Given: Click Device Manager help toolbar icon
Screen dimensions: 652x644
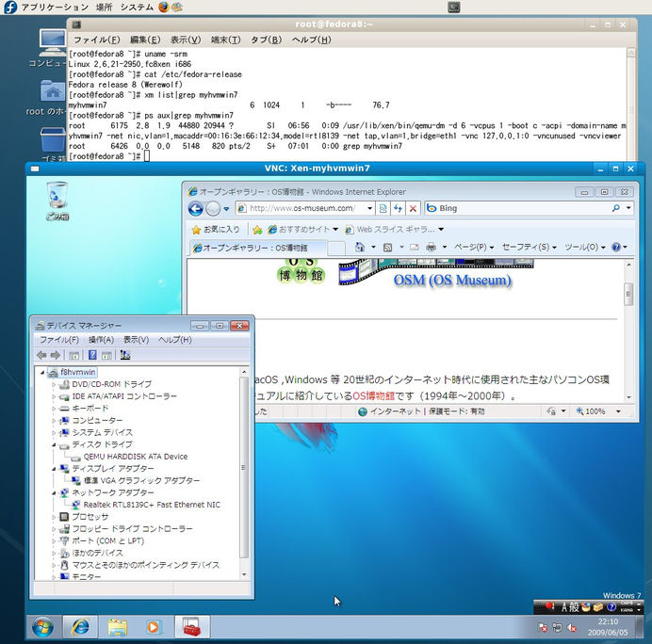Looking at the screenshot, I should pos(92,355).
